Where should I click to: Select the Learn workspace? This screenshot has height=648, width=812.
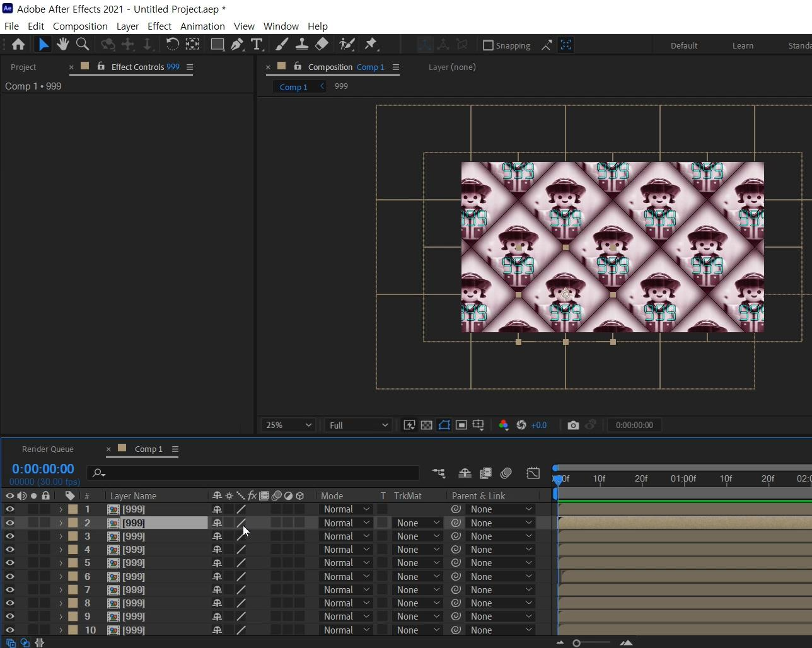click(x=743, y=45)
